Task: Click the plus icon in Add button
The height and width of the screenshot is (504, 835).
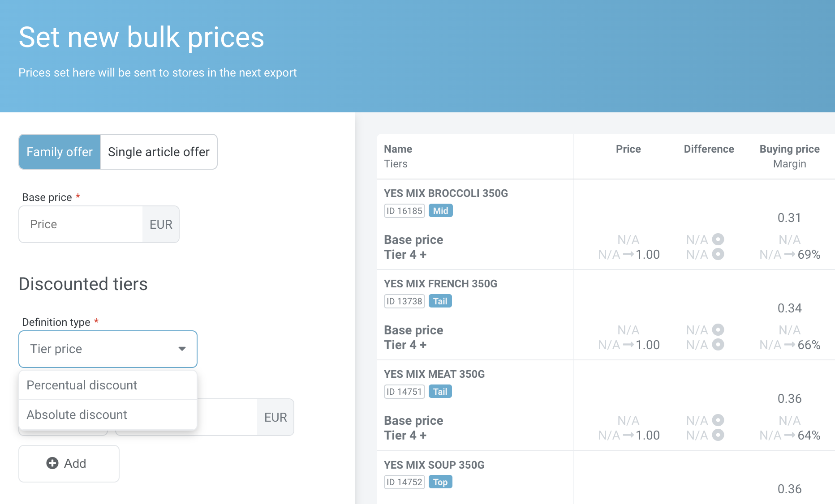Action: click(52, 463)
